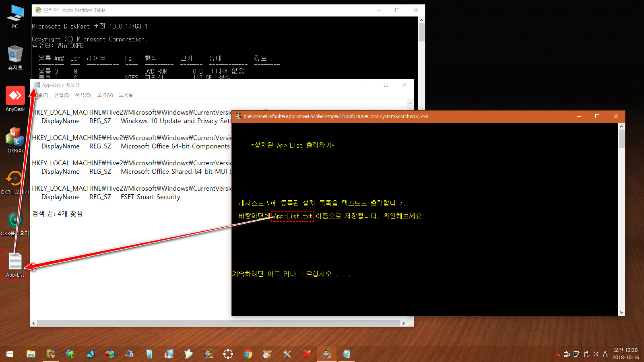Click the red X taskbar icon
The height and width of the screenshot is (362, 644).
[307, 354]
